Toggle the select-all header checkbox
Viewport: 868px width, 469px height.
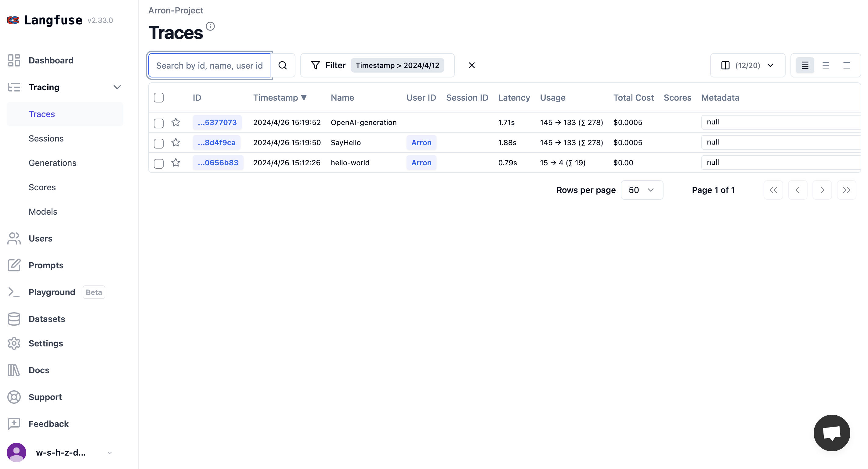pyautogui.click(x=159, y=98)
